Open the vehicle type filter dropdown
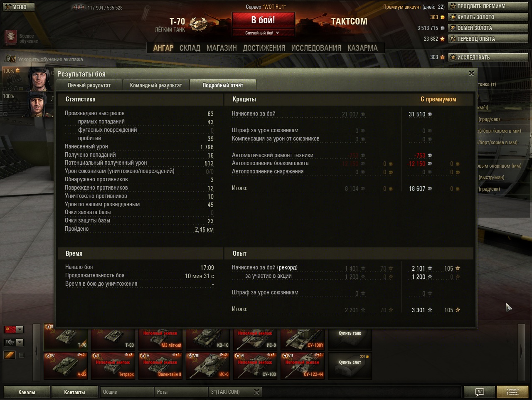The width and height of the screenshot is (532, 400). (x=14, y=342)
